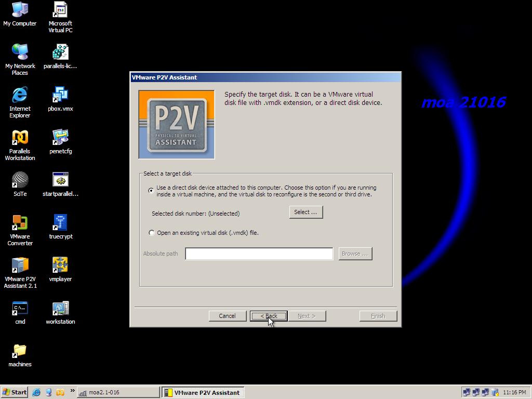Open the pbox.vmx file icon
Image resolution: width=532 pixels, height=399 pixels.
(x=60, y=95)
